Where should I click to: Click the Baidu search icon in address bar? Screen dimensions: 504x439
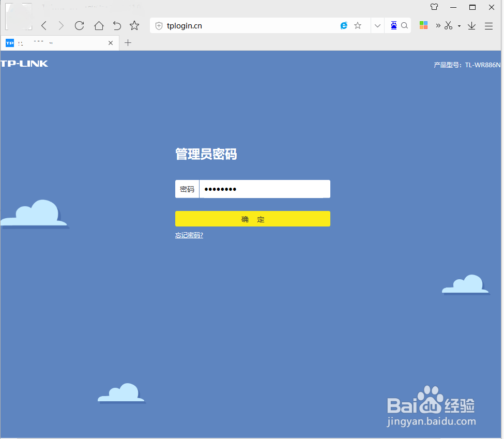coord(404,25)
